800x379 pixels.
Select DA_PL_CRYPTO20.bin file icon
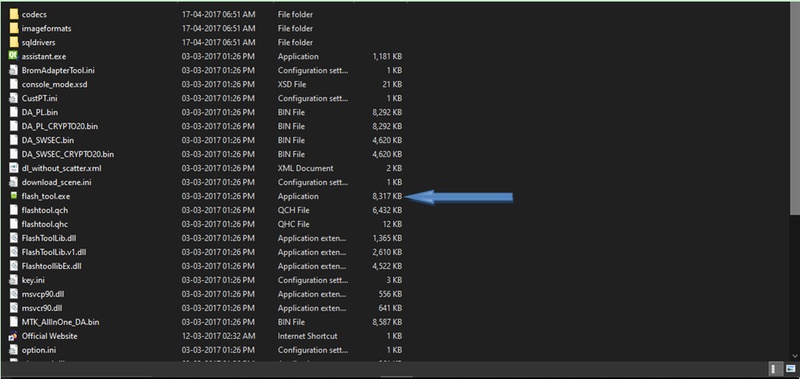(14, 126)
